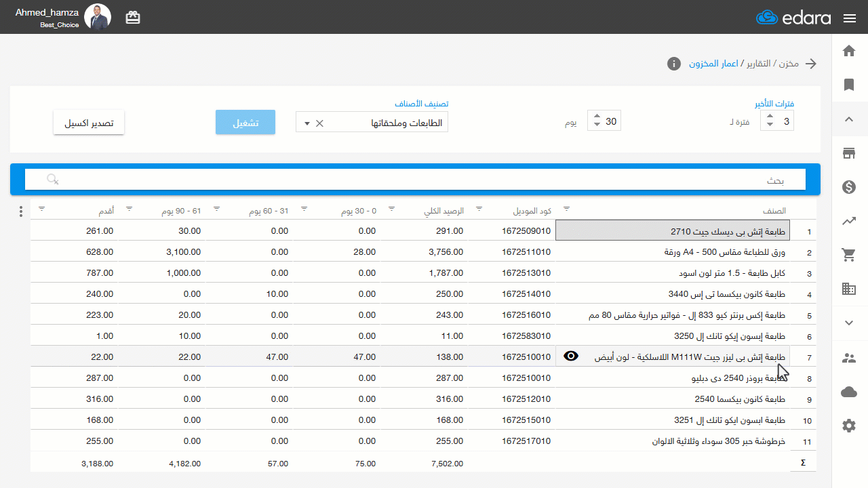Open the shopping cart icon in sidebar
868x488 pixels.
848,255
